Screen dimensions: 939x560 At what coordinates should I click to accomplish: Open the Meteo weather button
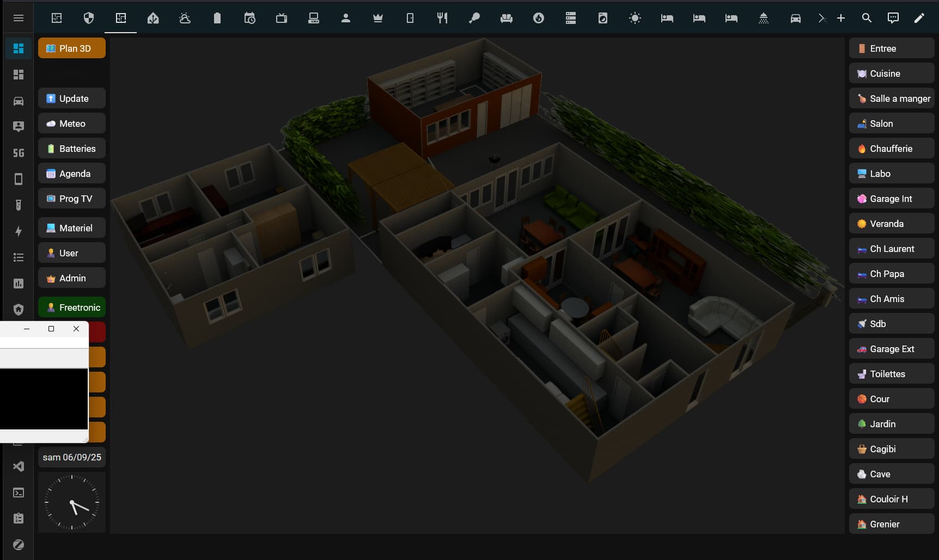72,124
